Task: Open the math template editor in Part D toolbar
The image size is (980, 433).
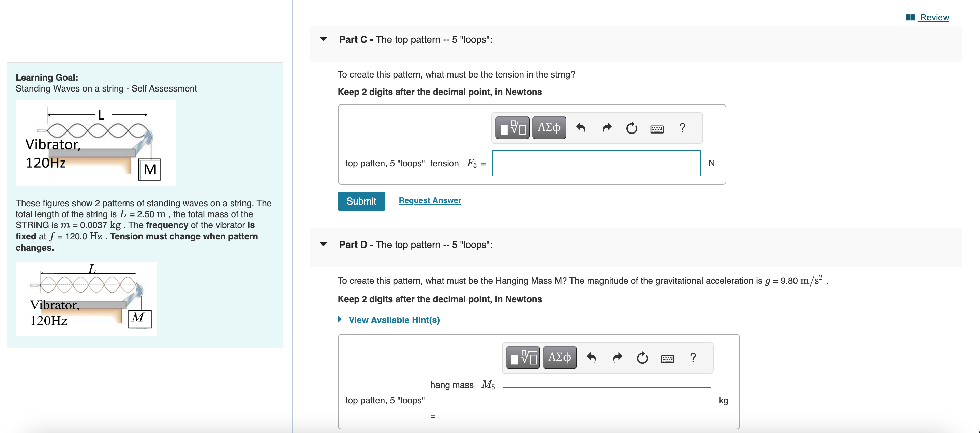Action: pyautogui.click(x=522, y=357)
